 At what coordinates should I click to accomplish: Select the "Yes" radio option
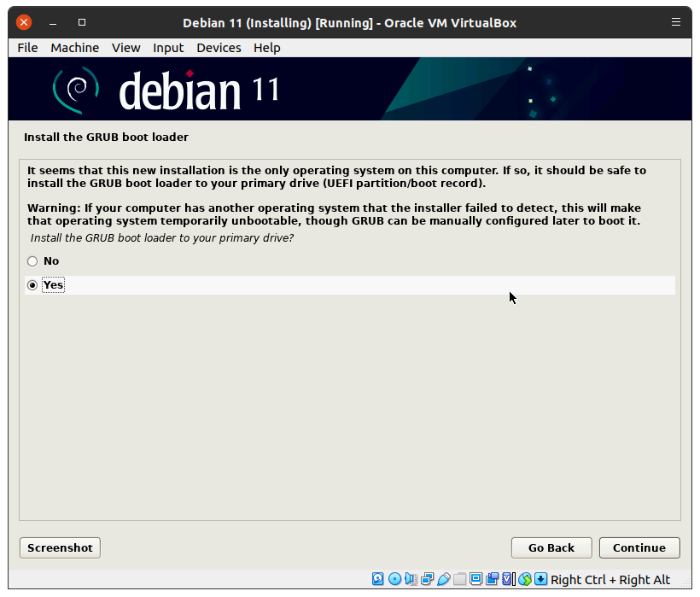coord(32,285)
